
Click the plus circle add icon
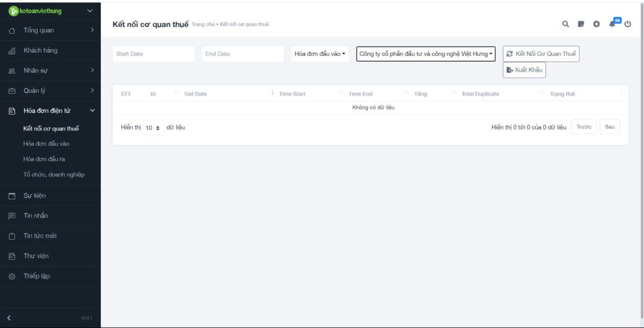(596, 25)
